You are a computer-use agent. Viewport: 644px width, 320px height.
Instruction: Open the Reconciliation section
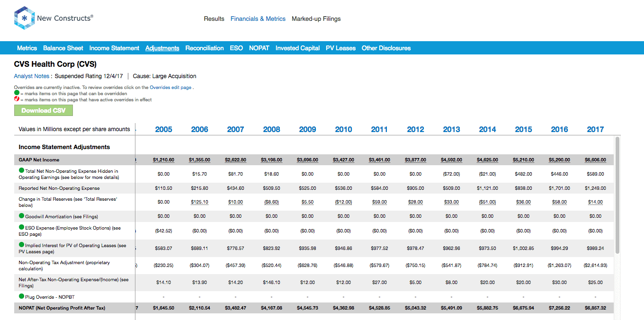pyautogui.click(x=205, y=48)
